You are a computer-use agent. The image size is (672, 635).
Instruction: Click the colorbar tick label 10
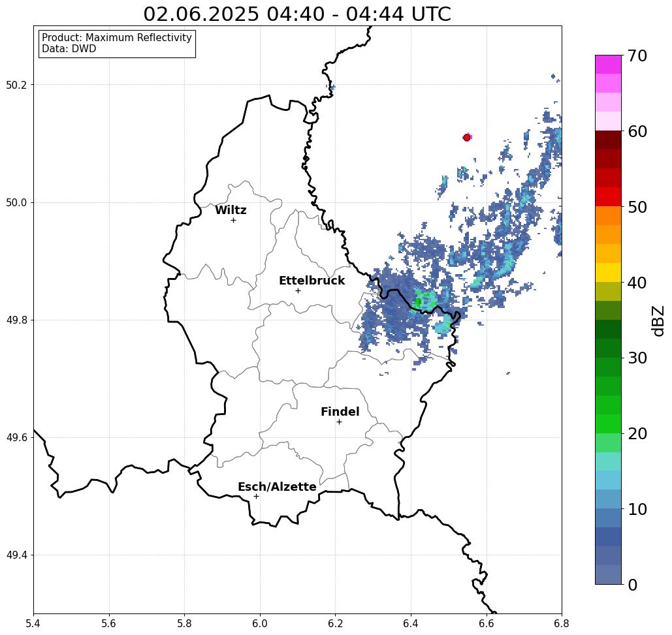[637, 509]
